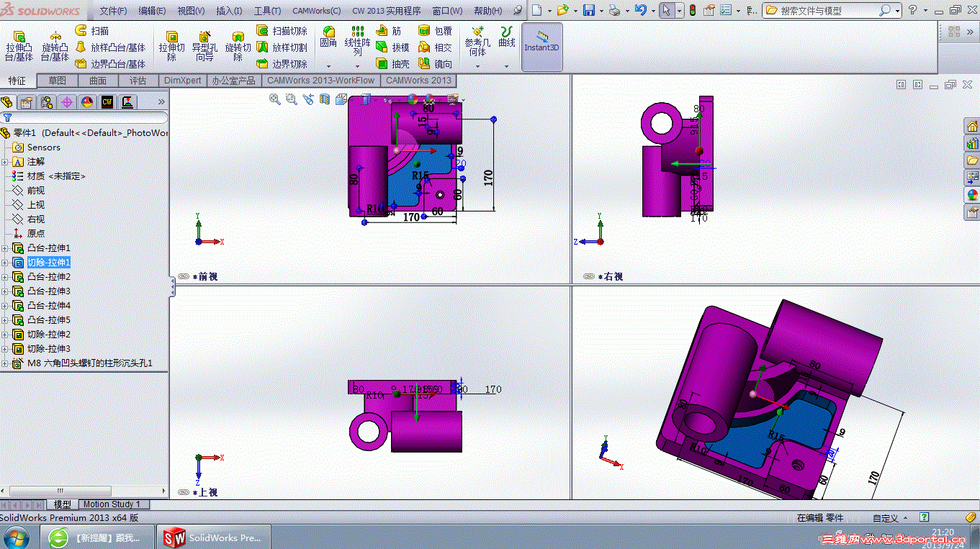Select the 拉伸凸台/基体 extrude boss tool

click(19, 46)
